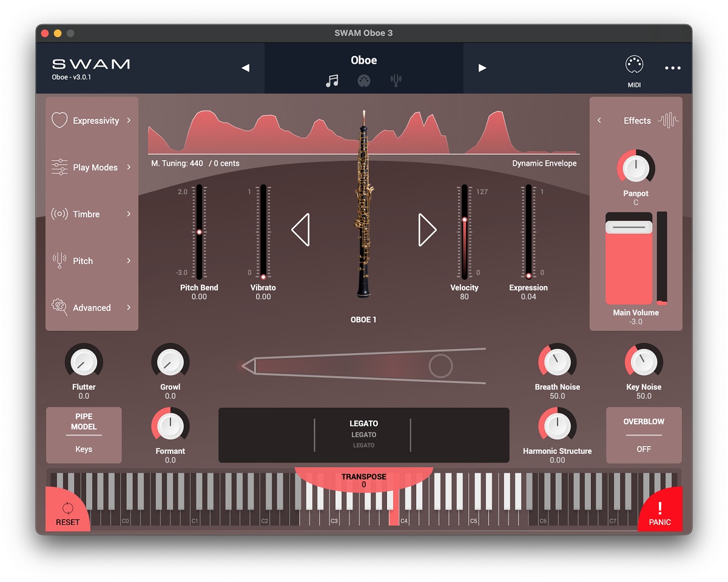Click the Formant knob

pos(170,426)
